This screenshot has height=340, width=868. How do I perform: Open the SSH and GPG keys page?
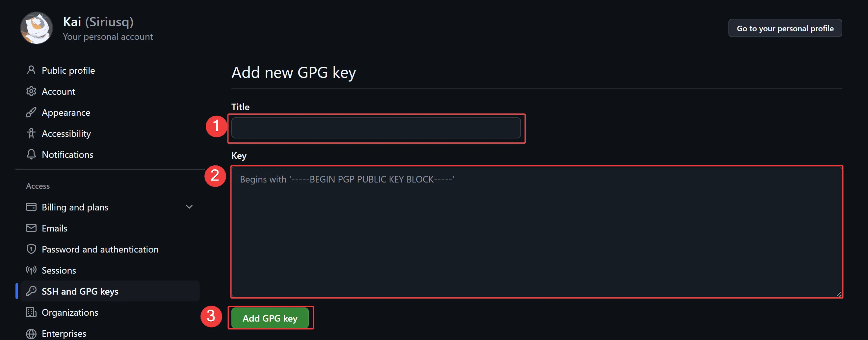[80, 291]
